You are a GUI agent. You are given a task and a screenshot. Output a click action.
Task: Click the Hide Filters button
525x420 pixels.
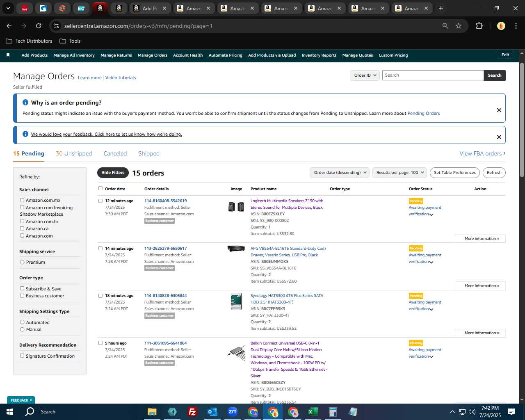pos(113,173)
